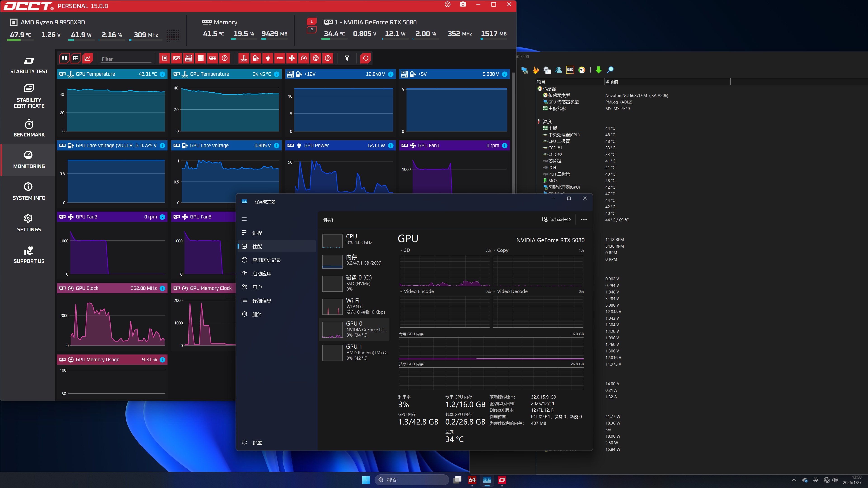Image resolution: width=868 pixels, height=488 pixels.
Task: Click 运行新任务 button
Action: click(x=556, y=220)
